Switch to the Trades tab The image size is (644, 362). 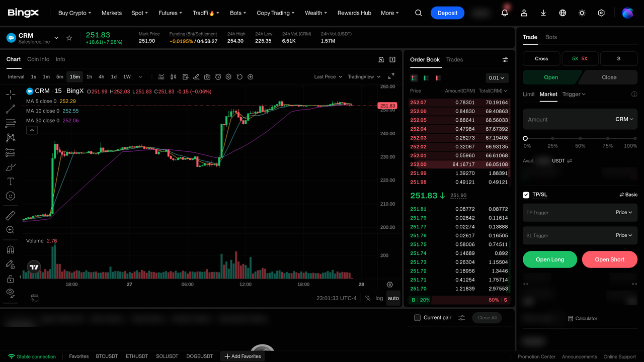coord(454,60)
